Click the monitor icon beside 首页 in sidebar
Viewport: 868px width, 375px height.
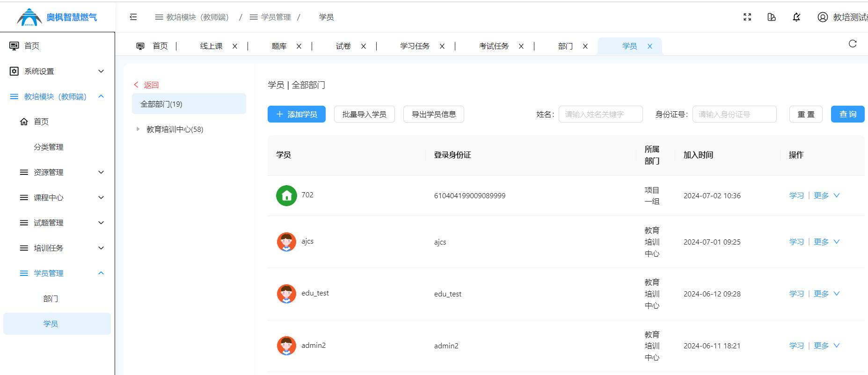[x=15, y=46]
